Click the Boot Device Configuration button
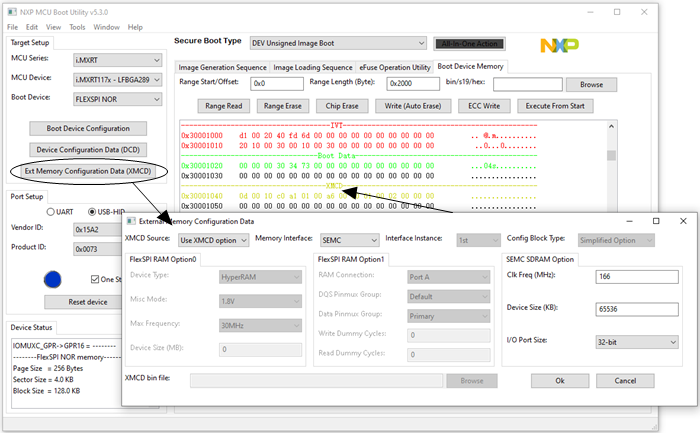 click(88, 129)
